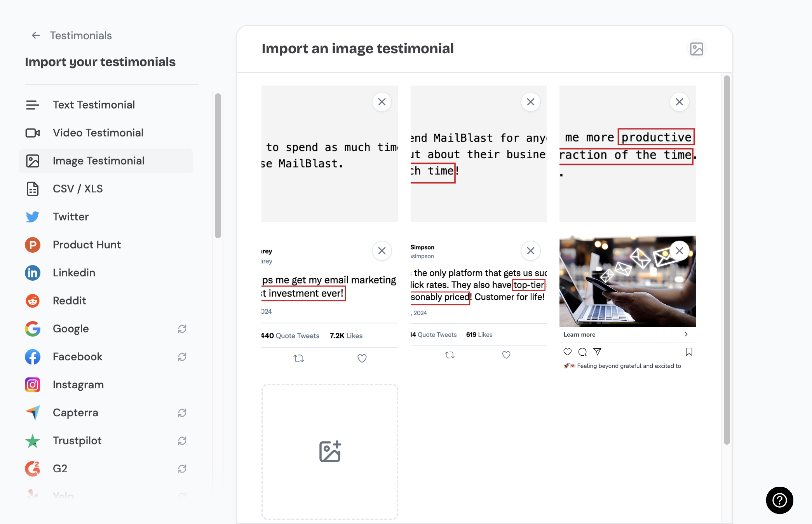Sync Capterra reviews refresh icon
The width and height of the screenshot is (812, 524).
[x=182, y=413]
